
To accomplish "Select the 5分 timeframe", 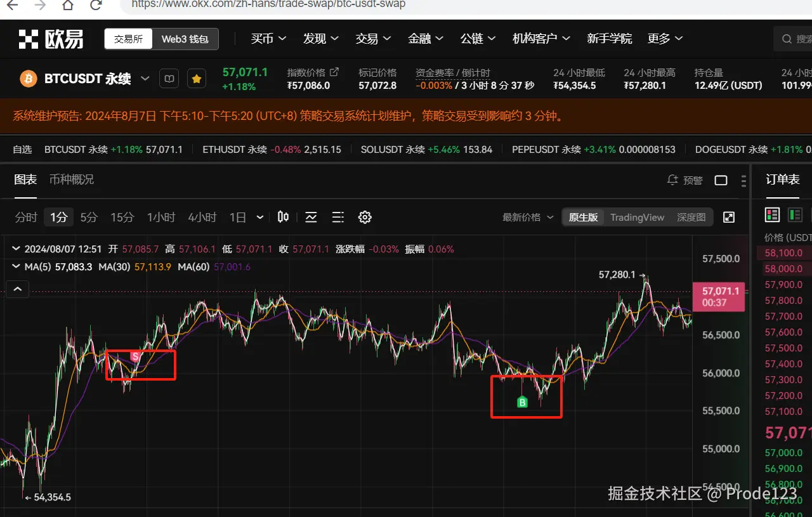I will tap(89, 217).
